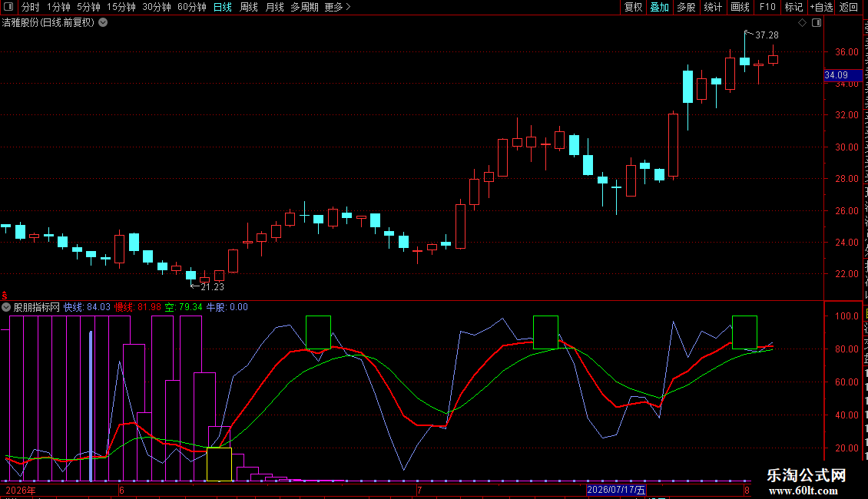The image size is (868, 499).
Task: Click the 快线: 84.03 value label
Action: 87,307
